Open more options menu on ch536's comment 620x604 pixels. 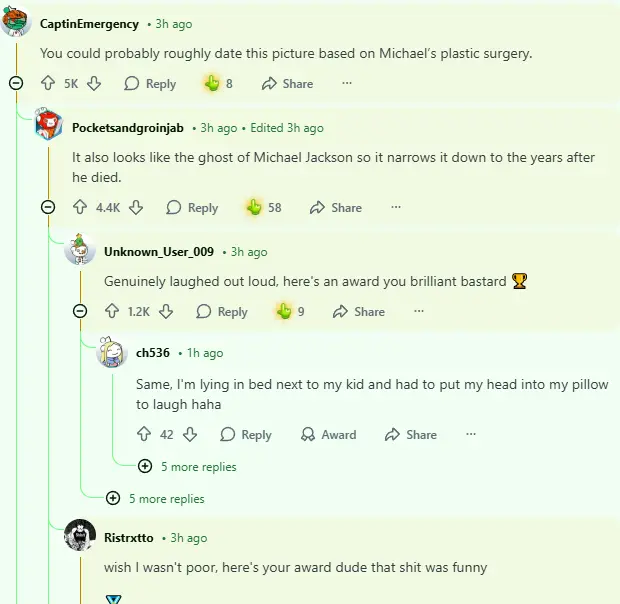(471, 435)
